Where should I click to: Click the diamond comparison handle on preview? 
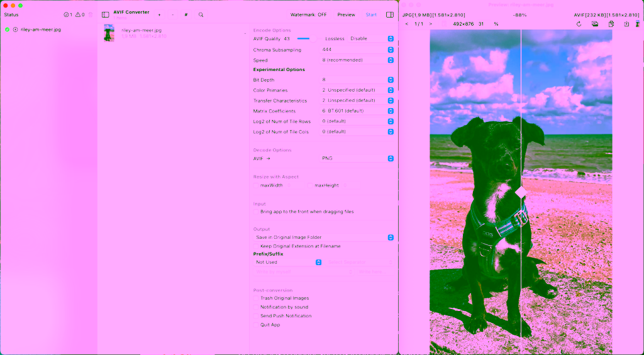tap(521, 192)
